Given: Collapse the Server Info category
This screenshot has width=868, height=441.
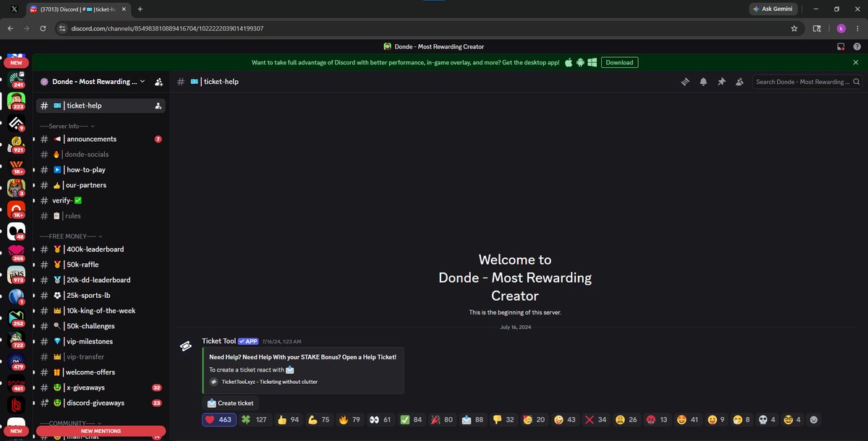Looking at the screenshot, I should (68, 126).
